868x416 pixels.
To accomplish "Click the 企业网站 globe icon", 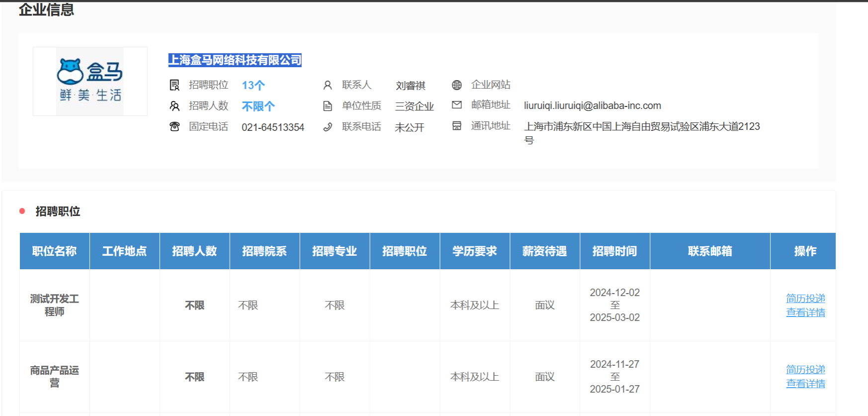I will [457, 85].
